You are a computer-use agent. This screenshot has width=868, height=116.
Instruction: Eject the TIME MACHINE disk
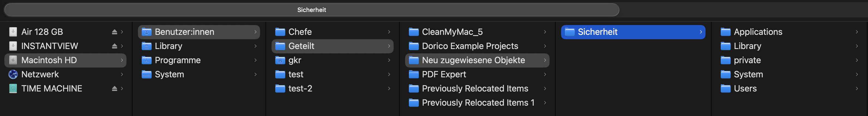114,88
